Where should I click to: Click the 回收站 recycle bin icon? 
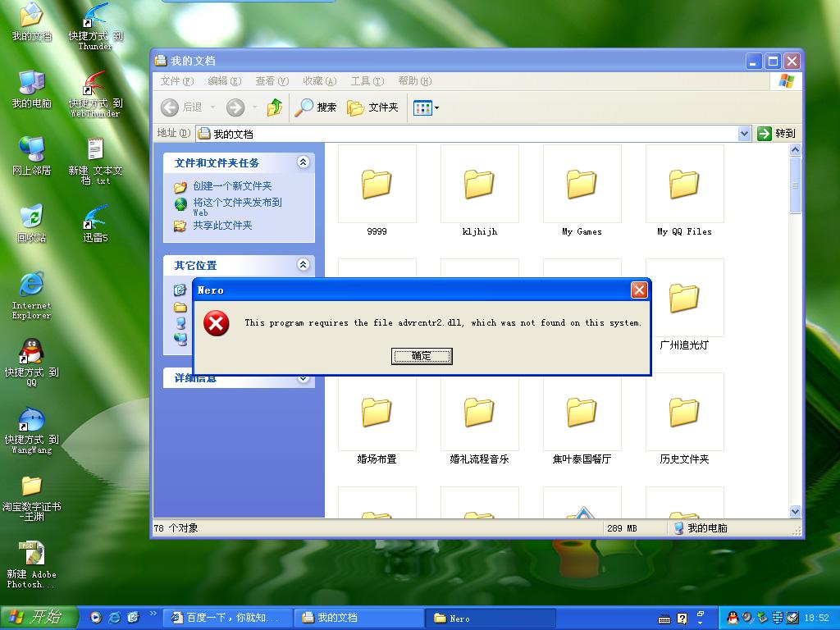(x=32, y=223)
